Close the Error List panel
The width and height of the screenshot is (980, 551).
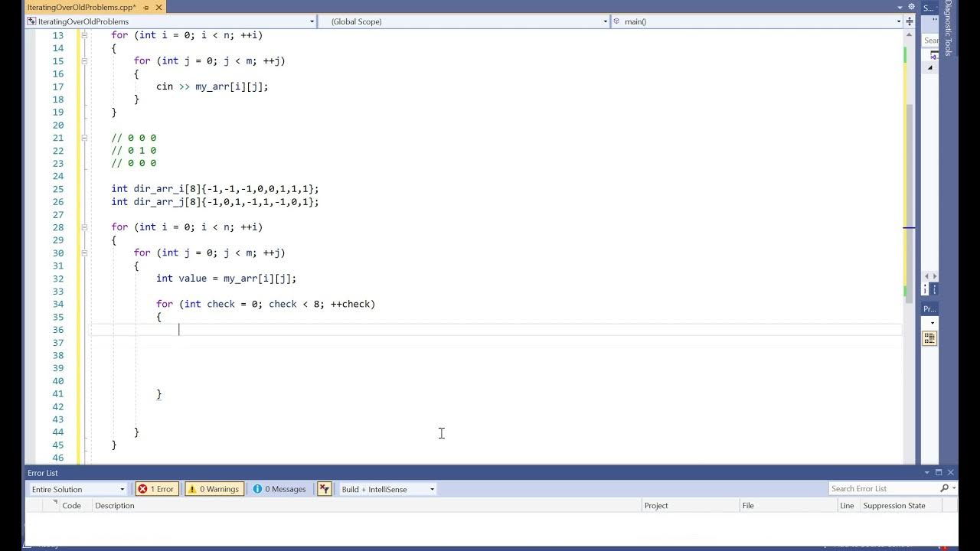tap(951, 473)
